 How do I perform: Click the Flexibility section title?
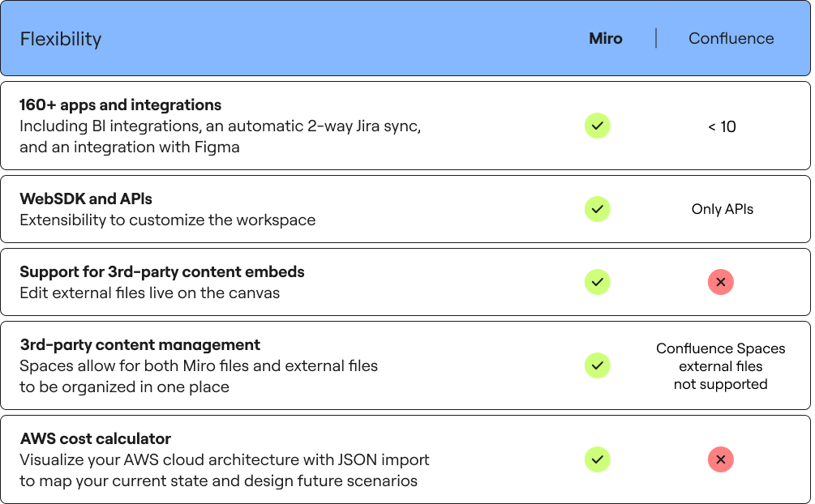pyautogui.click(x=61, y=39)
